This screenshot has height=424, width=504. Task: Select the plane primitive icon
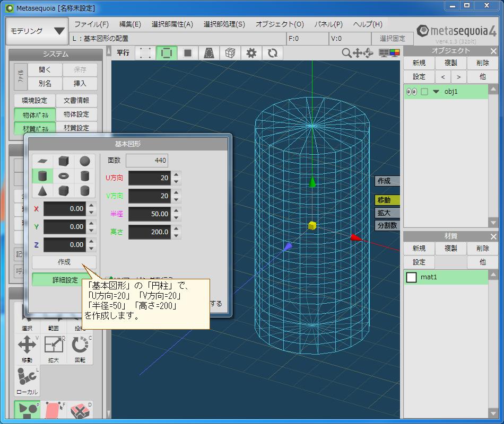(x=42, y=161)
